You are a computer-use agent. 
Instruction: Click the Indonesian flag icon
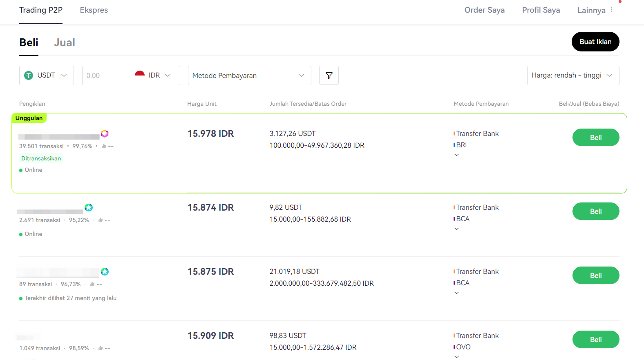point(140,75)
